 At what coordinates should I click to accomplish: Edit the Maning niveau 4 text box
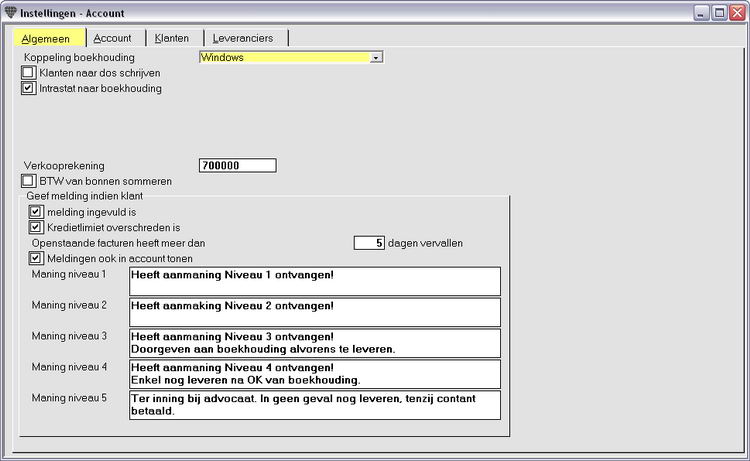pyautogui.click(x=315, y=374)
